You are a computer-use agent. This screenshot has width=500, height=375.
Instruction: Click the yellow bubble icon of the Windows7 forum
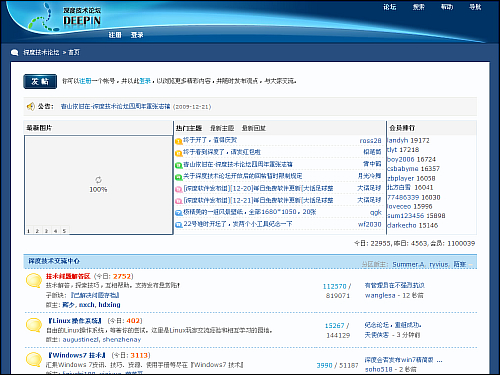[x=34, y=360]
